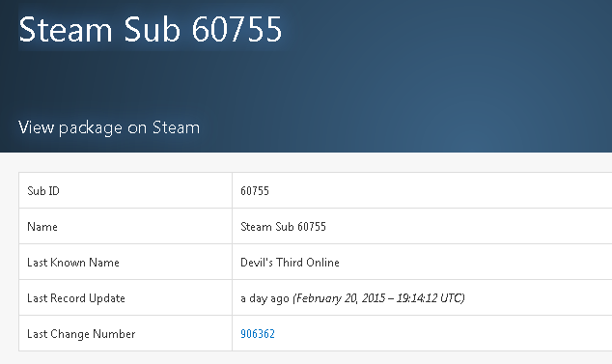Image resolution: width=612 pixels, height=364 pixels.
Task: Click the 'Steam Sub 60755' page heading
Action: coord(151,29)
